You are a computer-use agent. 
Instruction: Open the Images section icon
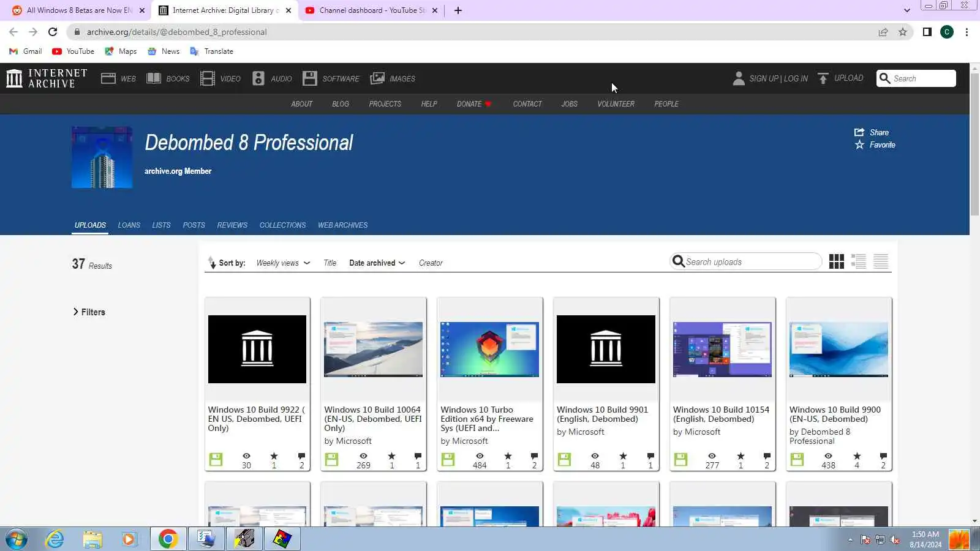pos(377,78)
